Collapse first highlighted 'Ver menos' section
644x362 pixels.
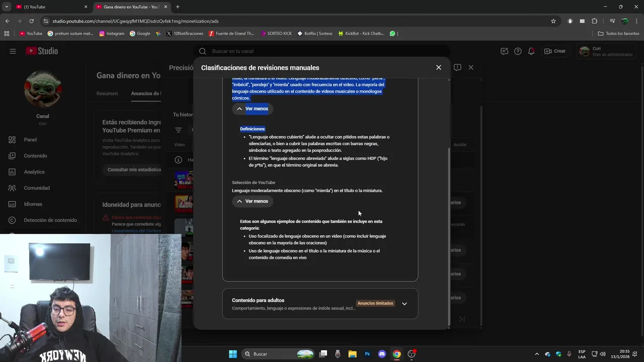tap(252, 109)
